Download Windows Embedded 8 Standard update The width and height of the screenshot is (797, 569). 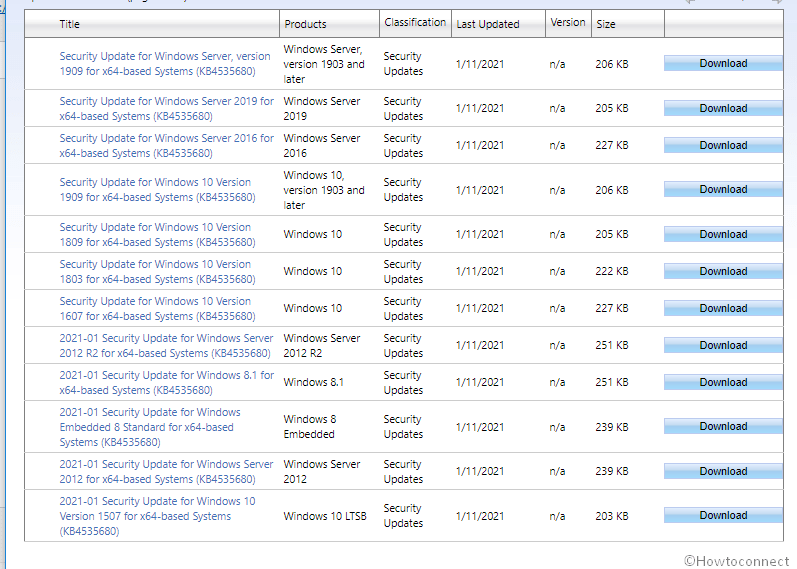tap(723, 427)
